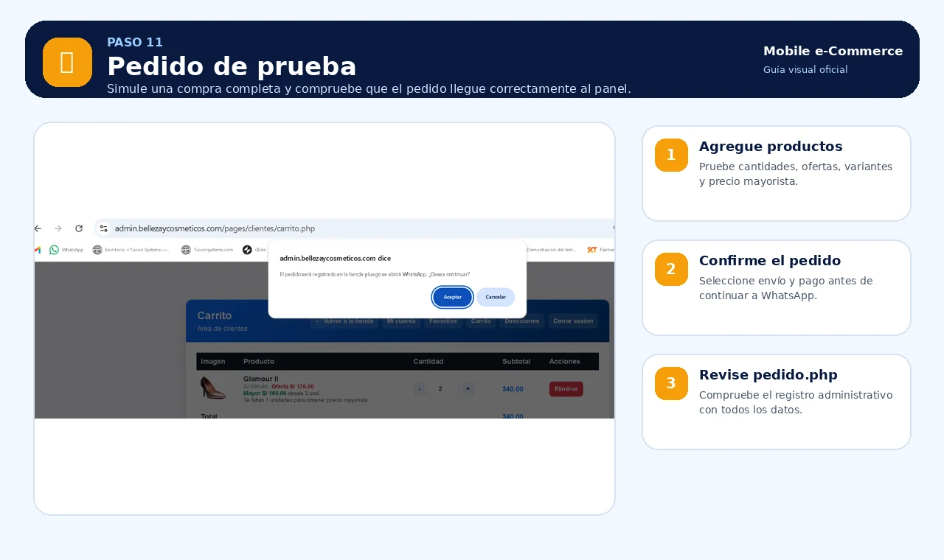The width and height of the screenshot is (944, 560).
Task: Open the Escritorio Tuxon Systems bookmark
Action: 131,250
